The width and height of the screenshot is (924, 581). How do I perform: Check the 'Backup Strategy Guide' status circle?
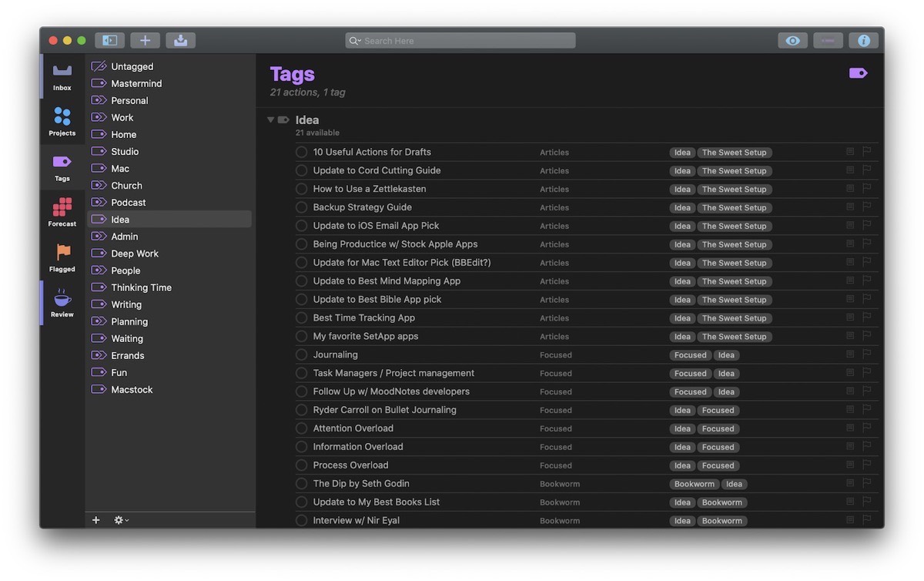pyautogui.click(x=302, y=207)
